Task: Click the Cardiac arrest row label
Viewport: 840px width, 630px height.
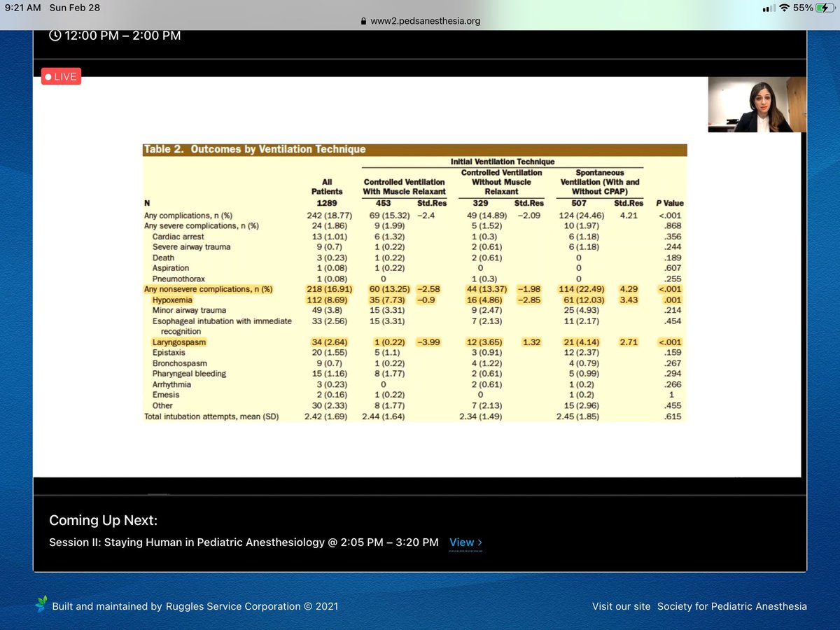Action: pos(178,237)
